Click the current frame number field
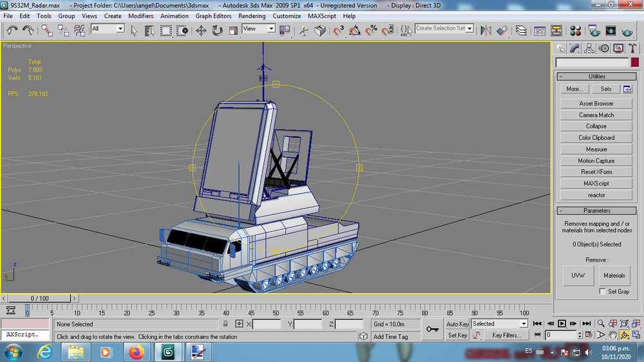 point(561,335)
